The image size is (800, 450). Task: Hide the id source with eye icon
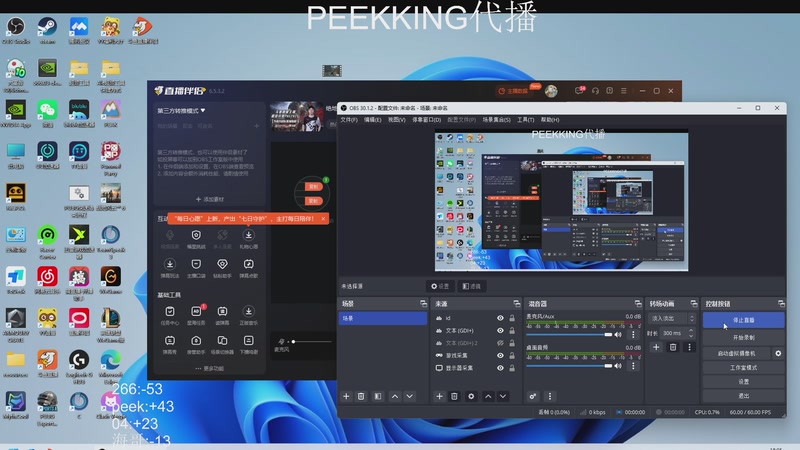click(501, 318)
